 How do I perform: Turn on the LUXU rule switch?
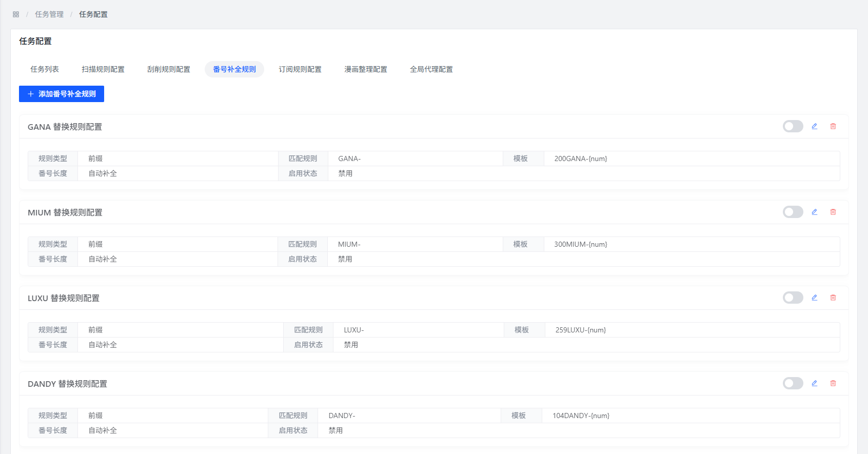tap(793, 298)
